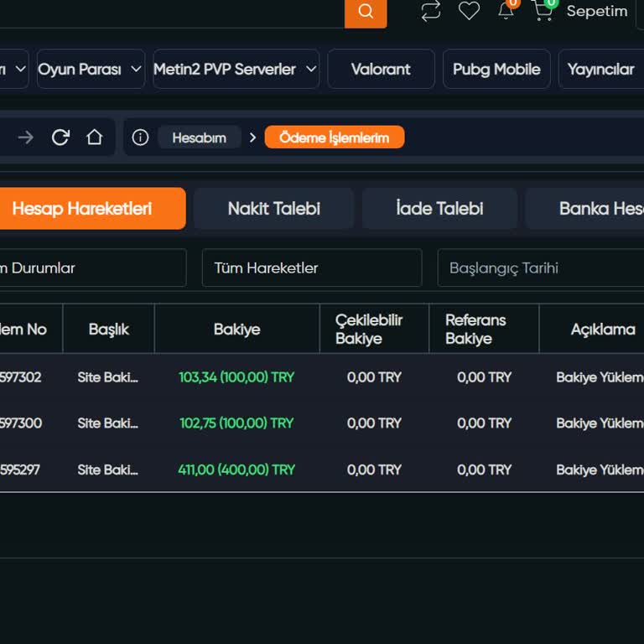Open the Valorant category button
The image size is (644, 644).
tap(381, 70)
